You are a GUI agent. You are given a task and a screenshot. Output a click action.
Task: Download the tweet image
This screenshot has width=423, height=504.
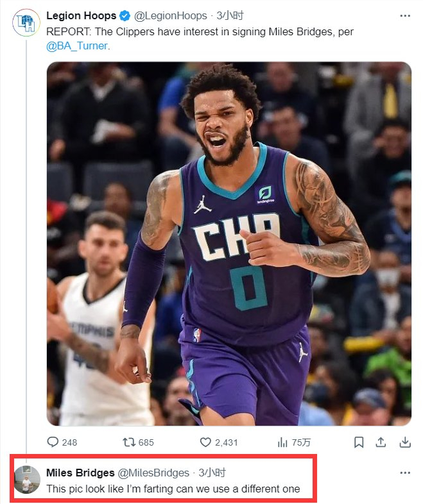tap(404, 442)
